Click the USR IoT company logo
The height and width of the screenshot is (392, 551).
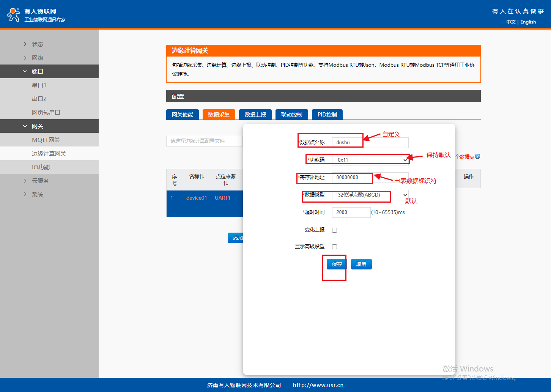coord(14,14)
